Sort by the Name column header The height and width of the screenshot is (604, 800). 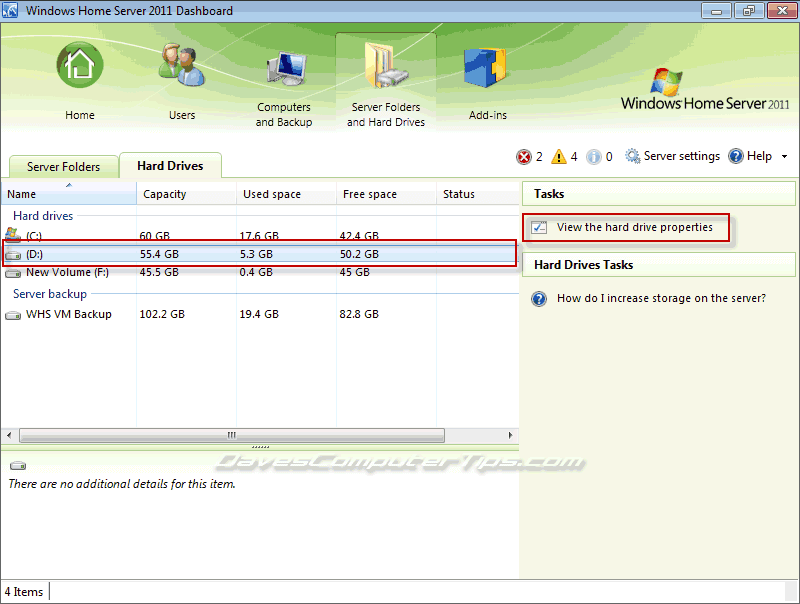(69, 193)
